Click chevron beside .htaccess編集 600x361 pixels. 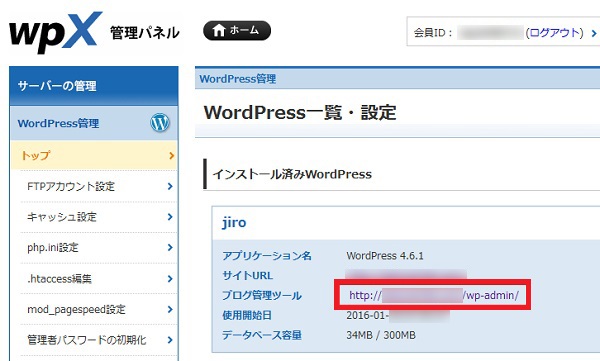[170, 279]
